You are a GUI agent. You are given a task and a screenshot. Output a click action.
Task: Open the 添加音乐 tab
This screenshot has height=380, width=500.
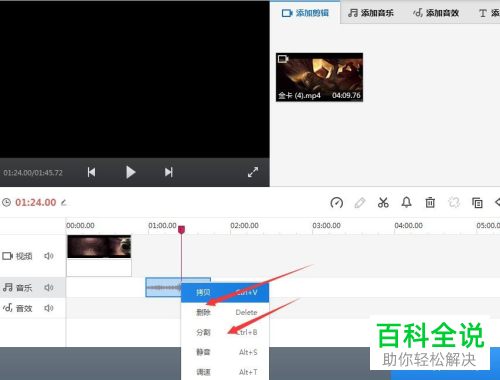coord(371,13)
